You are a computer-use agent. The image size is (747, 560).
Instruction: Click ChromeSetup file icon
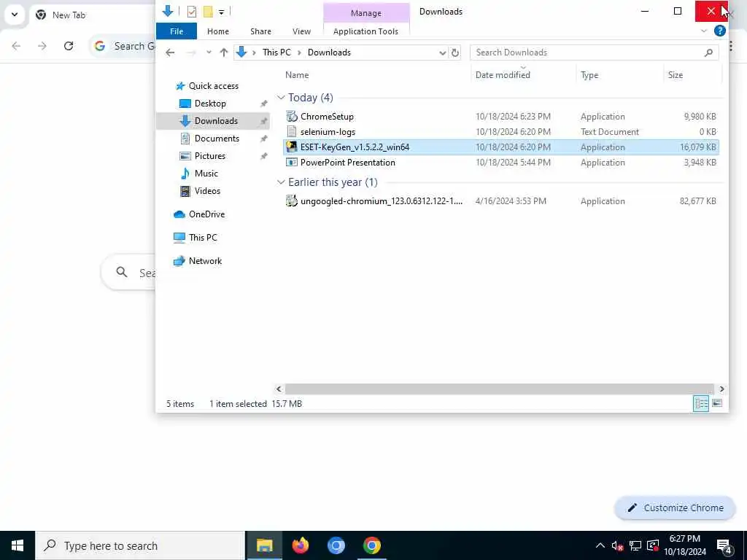(292, 116)
